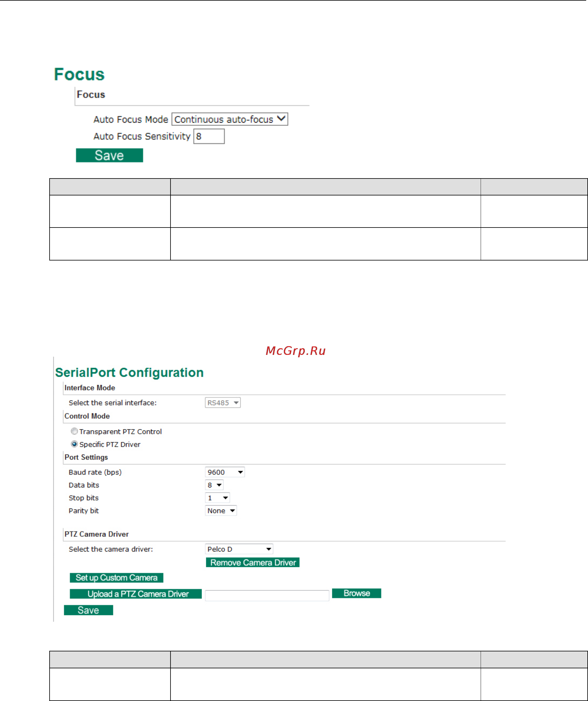Click the Upload a PTZ Camera Driver button

click(x=136, y=594)
